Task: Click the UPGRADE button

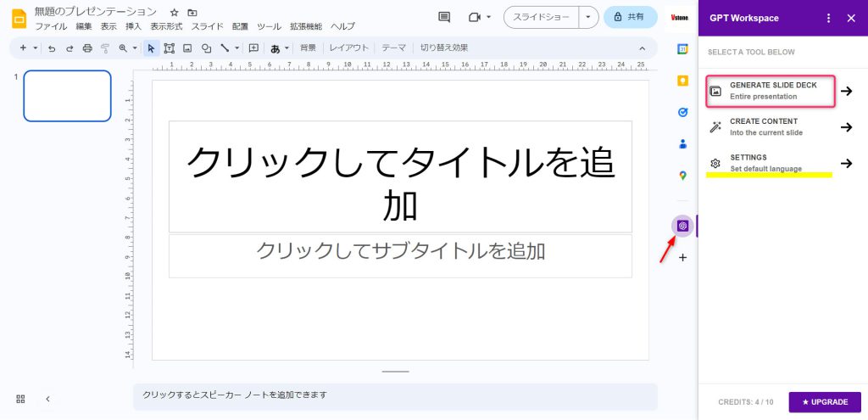Action: click(x=825, y=401)
